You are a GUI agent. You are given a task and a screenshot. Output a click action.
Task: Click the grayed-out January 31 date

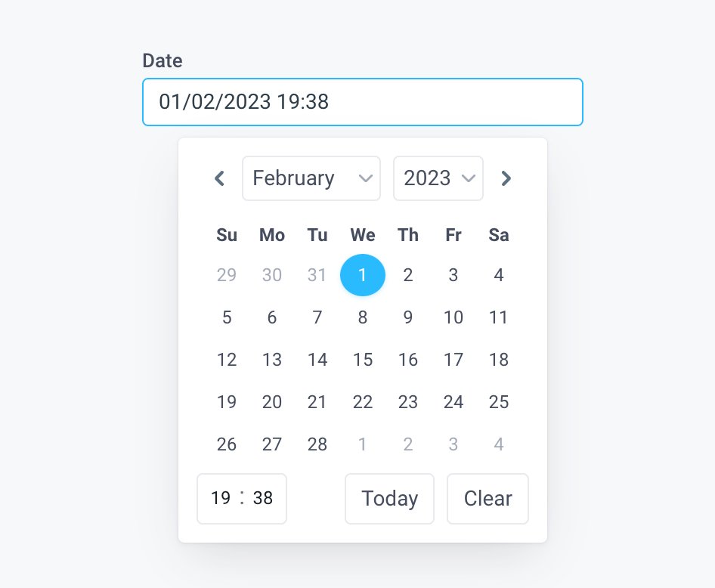(x=317, y=275)
